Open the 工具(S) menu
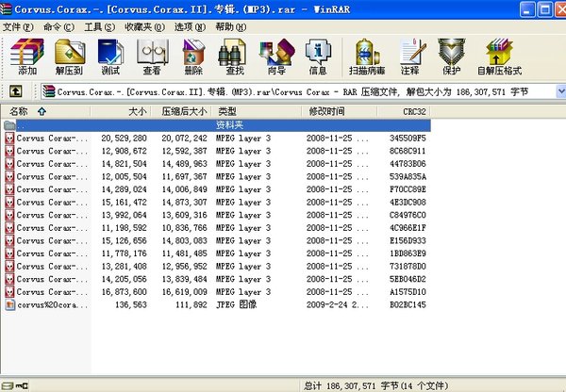This screenshot has height=392, width=566. point(100,27)
